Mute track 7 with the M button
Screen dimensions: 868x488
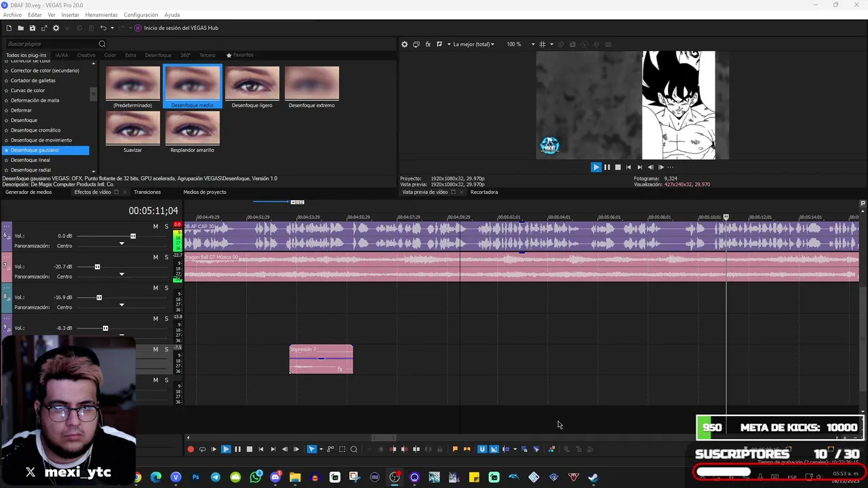(155, 257)
